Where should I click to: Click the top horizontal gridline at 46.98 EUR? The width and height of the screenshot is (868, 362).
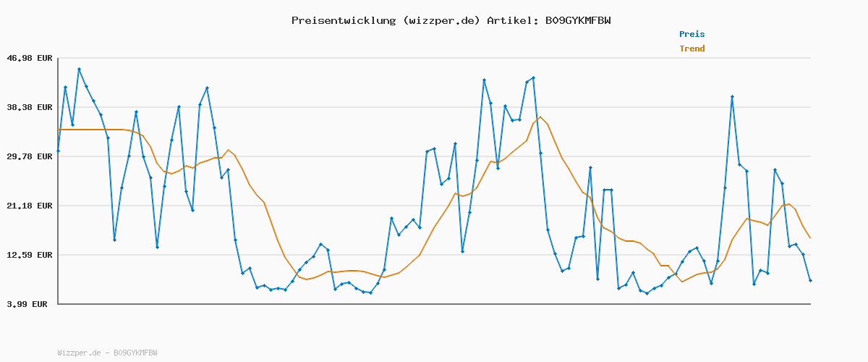pyautogui.click(x=434, y=58)
